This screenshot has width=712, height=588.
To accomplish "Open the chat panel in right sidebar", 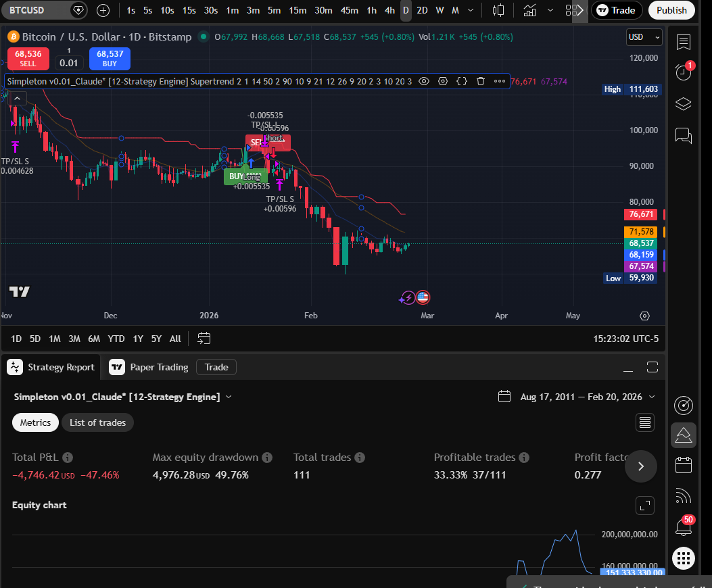I will pos(683,136).
